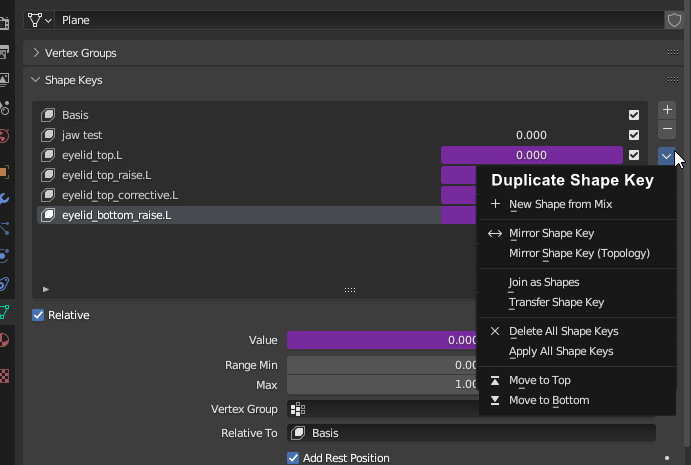The height and width of the screenshot is (465, 691).
Task: Toggle the jaw test checkbox
Action: [x=634, y=135]
